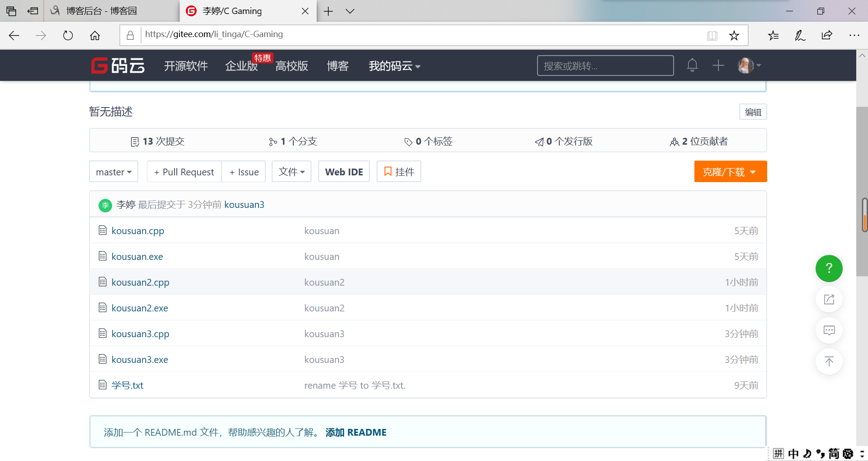The height and width of the screenshot is (461, 868).
Task: Launch the Web IDE button
Action: point(344,172)
